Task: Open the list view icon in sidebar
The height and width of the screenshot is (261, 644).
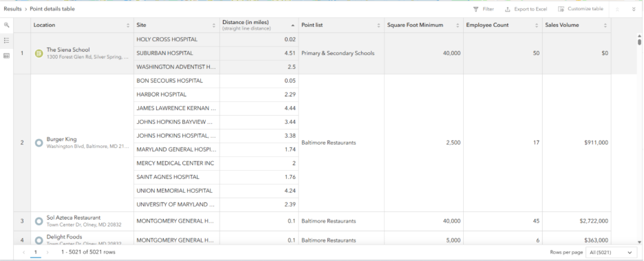Action: pyautogui.click(x=7, y=40)
